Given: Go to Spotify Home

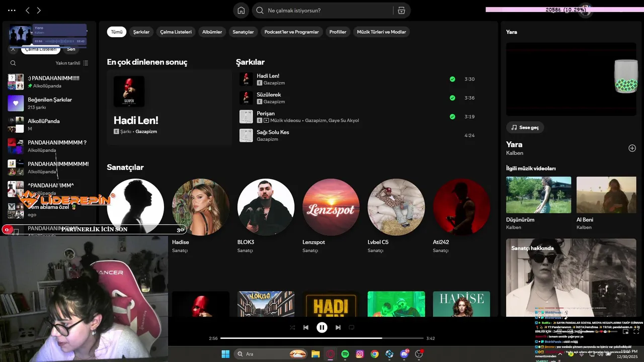Looking at the screenshot, I should pyautogui.click(x=241, y=11).
